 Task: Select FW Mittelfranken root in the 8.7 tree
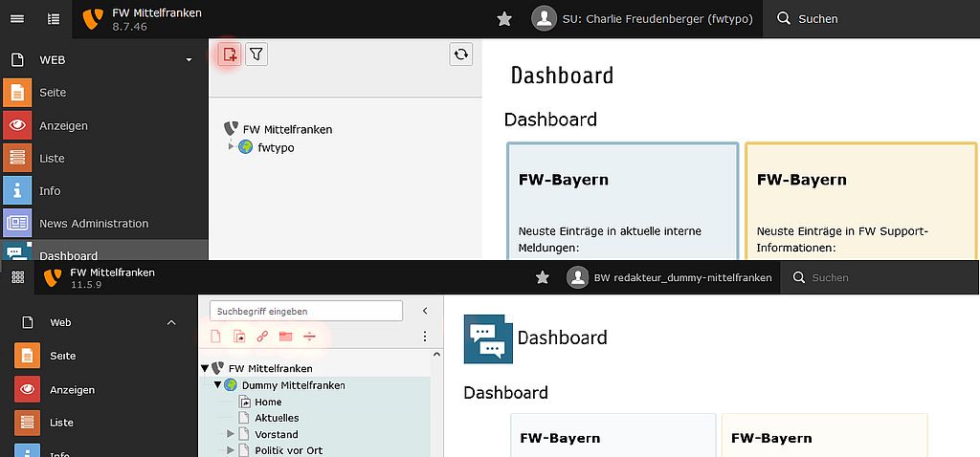(x=287, y=129)
